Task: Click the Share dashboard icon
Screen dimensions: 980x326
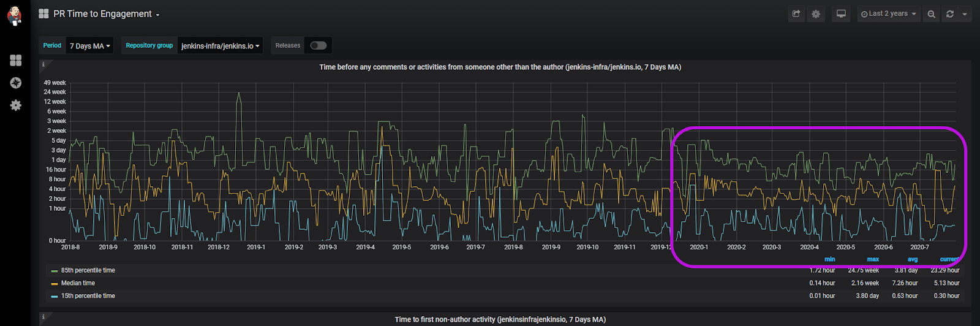Action: [x=796, y=13]
